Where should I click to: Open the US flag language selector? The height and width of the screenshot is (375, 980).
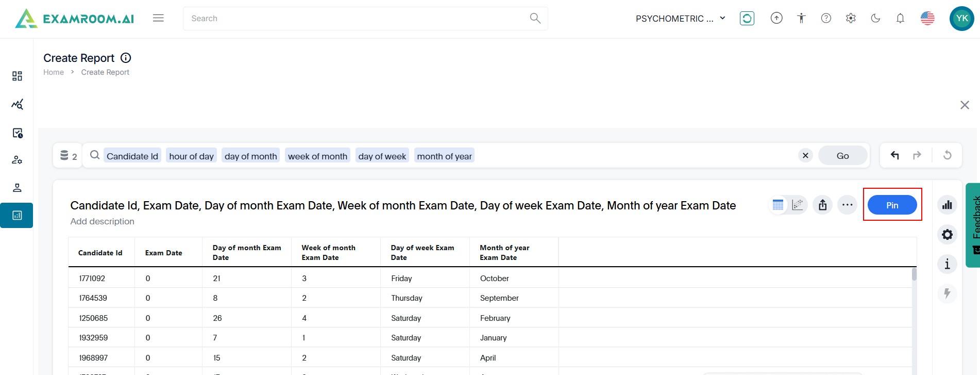(x=927, y=19)
